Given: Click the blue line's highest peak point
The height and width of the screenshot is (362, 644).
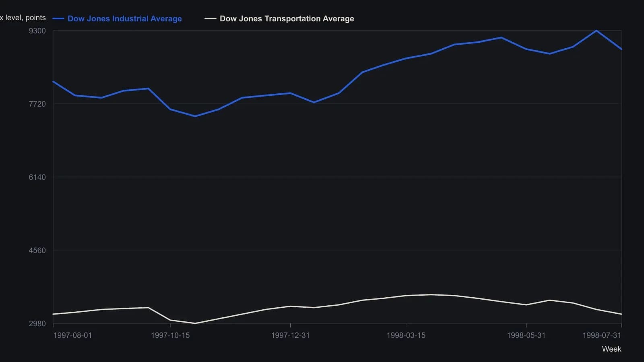Looking at the screenshot, I should [x=597, y=31].
